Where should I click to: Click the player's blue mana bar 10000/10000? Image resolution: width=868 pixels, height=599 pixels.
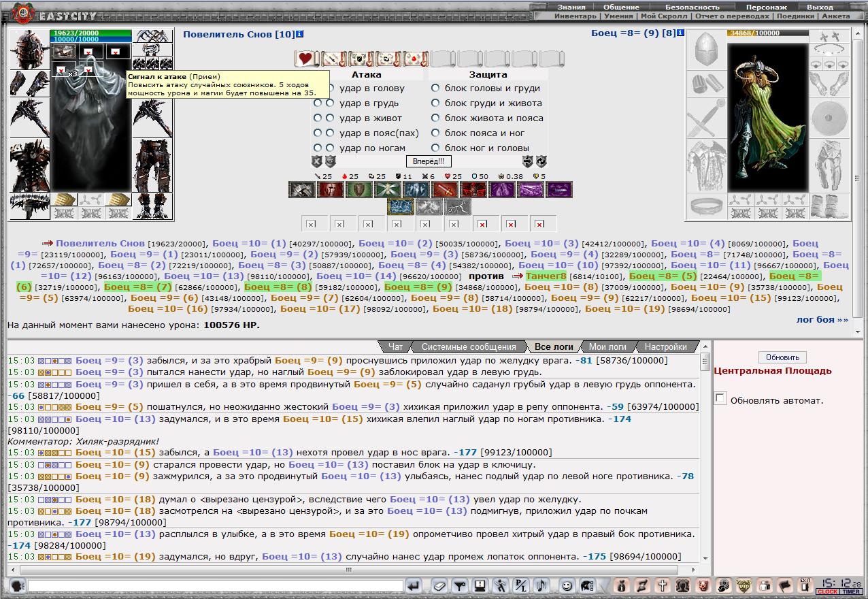(90, 39)
